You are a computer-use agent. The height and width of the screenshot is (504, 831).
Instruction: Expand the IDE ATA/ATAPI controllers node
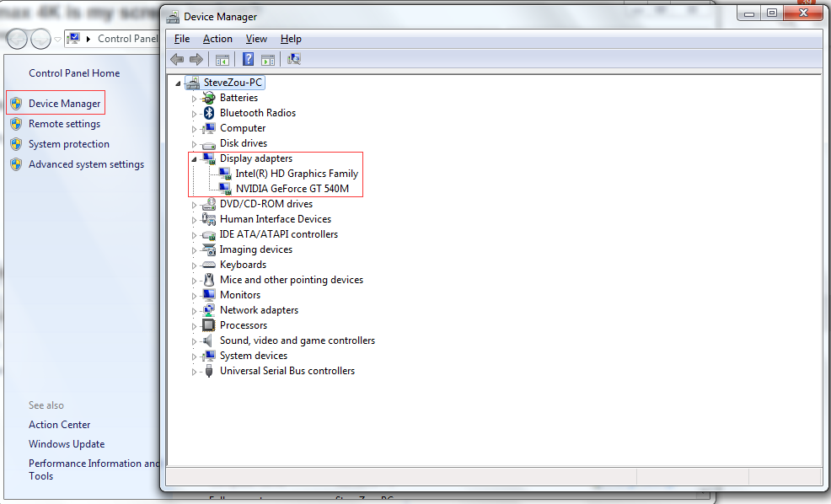point(194,235)
